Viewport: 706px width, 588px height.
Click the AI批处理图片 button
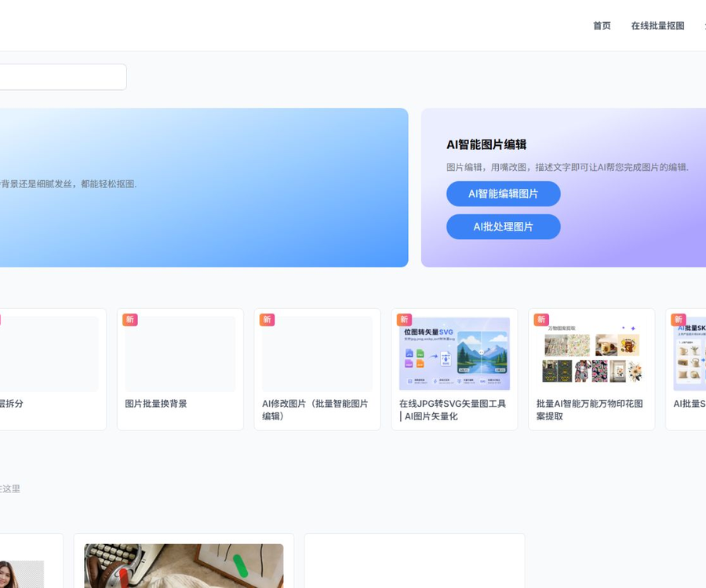[504, 227]
